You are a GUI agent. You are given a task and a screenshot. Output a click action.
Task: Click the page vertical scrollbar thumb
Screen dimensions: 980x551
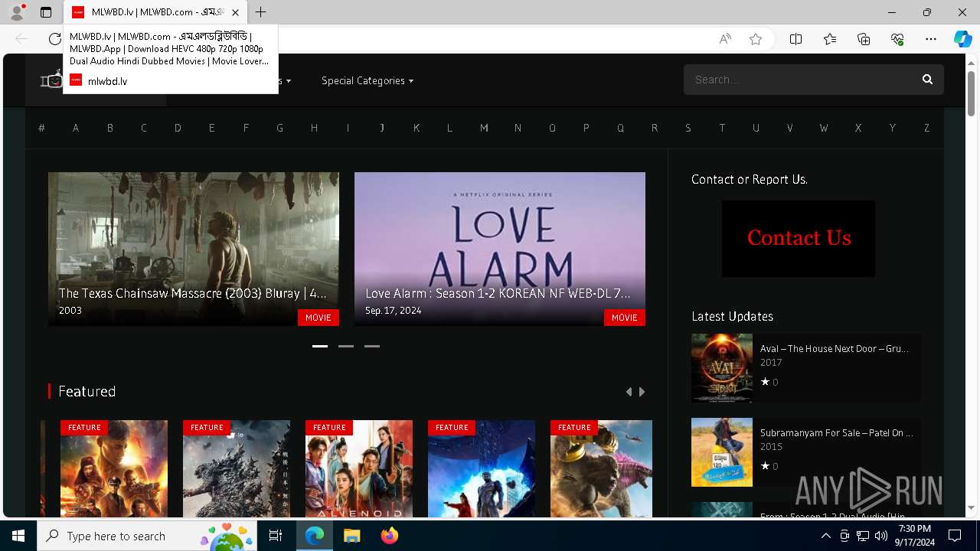(971, 92)
